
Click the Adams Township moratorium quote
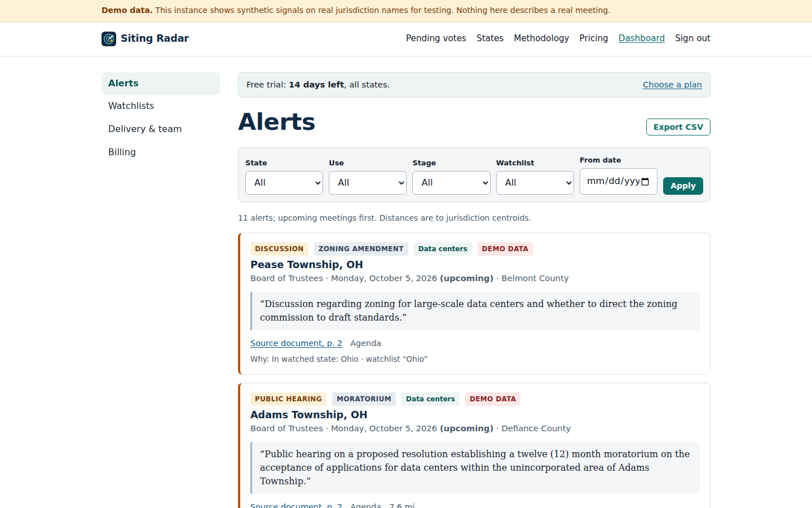[475, 468]
